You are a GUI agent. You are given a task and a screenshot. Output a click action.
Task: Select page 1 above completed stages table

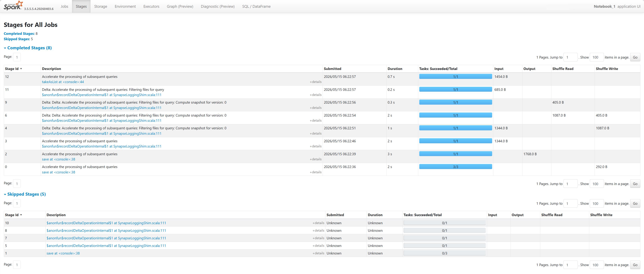click(17, 57)
